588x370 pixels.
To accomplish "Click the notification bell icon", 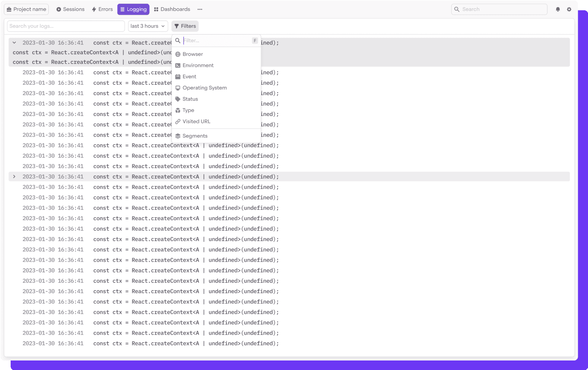I will point(558,10).
